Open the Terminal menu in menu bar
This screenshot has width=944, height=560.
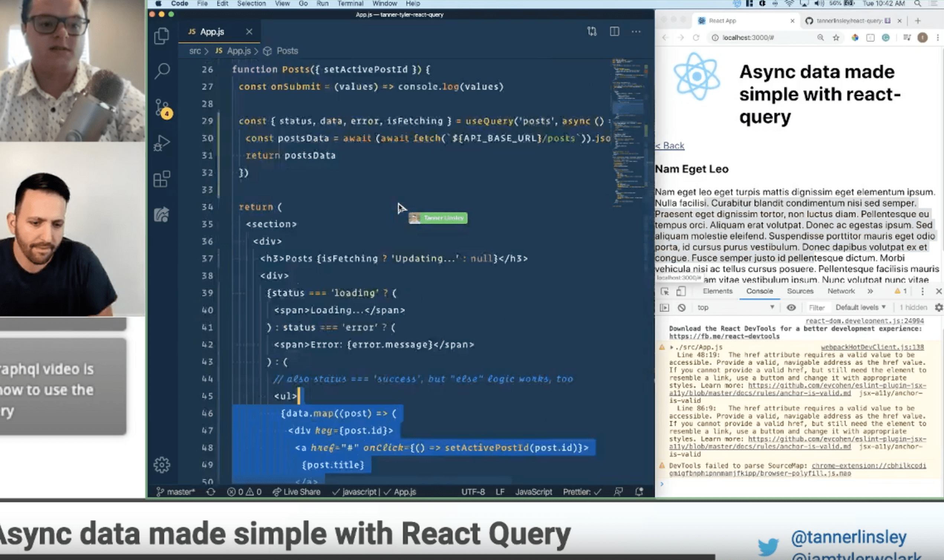[x=350, y=4]
